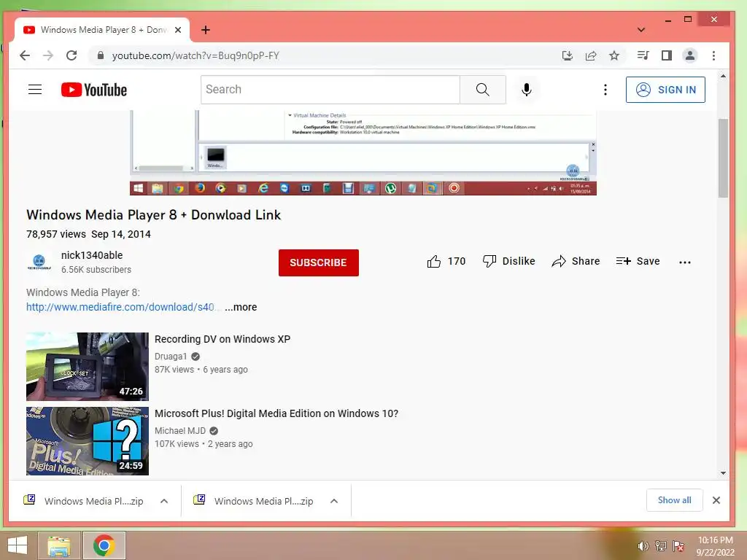Open more actions ellipsis beside Save
The height and width of the screenshot is (560, 747).
tap(684, 262)
